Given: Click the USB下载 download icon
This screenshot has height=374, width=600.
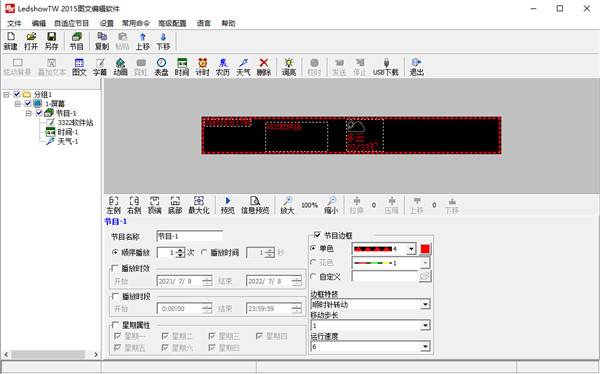Looking at the screenshot, I should tap(386, 67).
